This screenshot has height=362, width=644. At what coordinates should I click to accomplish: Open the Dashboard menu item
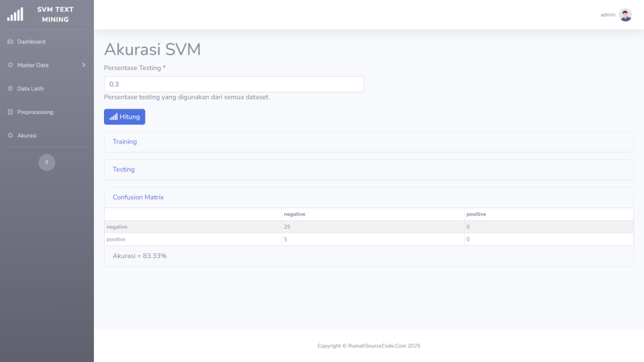tap(31, 42)
